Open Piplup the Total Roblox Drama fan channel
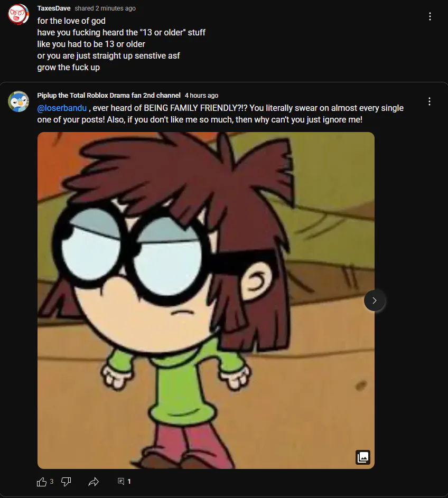The image size is (448, 498). (109, 95)
